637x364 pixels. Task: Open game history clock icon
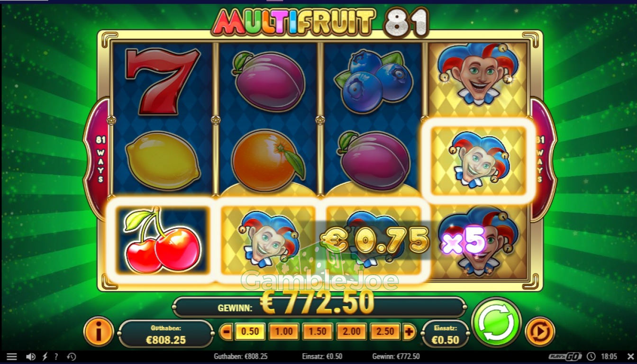point(72,356)
